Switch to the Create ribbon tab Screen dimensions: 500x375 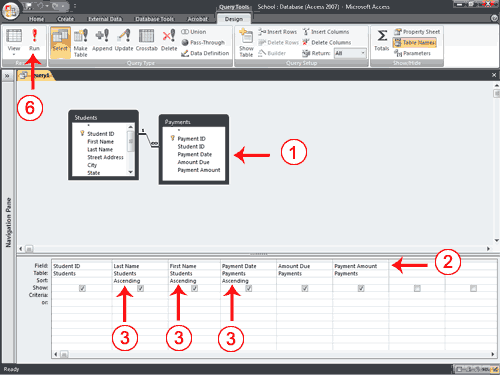66,19
